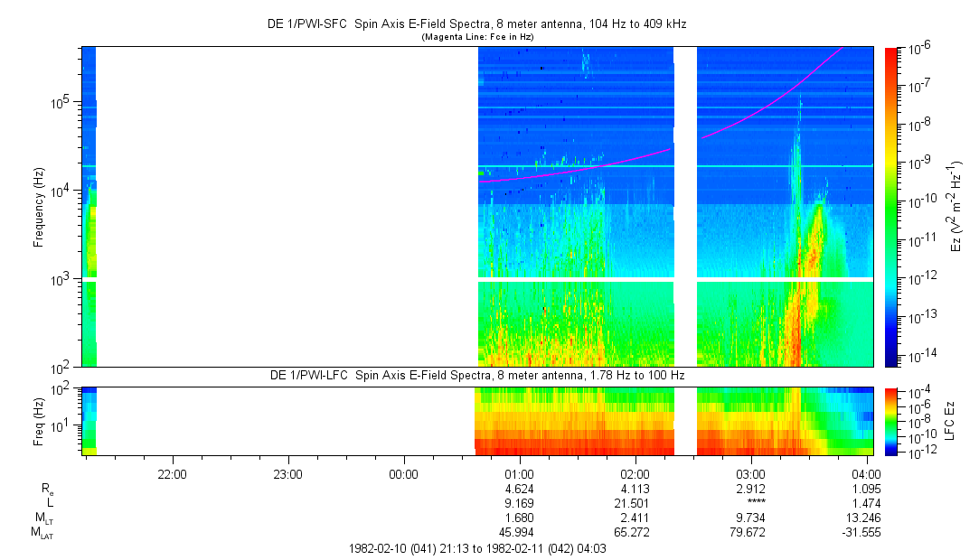Click the asterisk L value under 03:00
Viewport: 979px width, 560px height.
pyautogui.click(x=750, y=503)
